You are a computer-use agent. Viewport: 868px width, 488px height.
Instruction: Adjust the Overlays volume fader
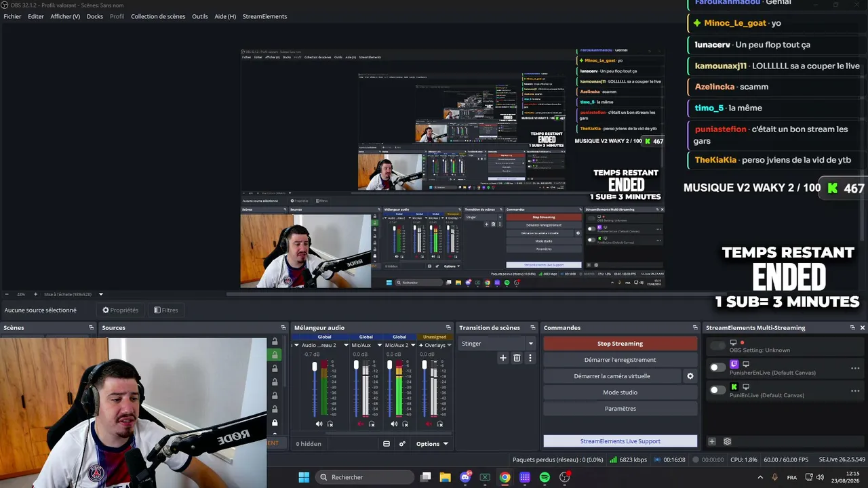pos(425,365)
